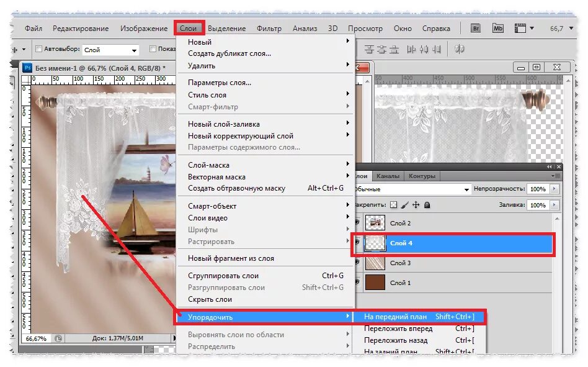This screenshot has height=367, width=588.
Task: Expand the Новый submenu
Action: 265,42
